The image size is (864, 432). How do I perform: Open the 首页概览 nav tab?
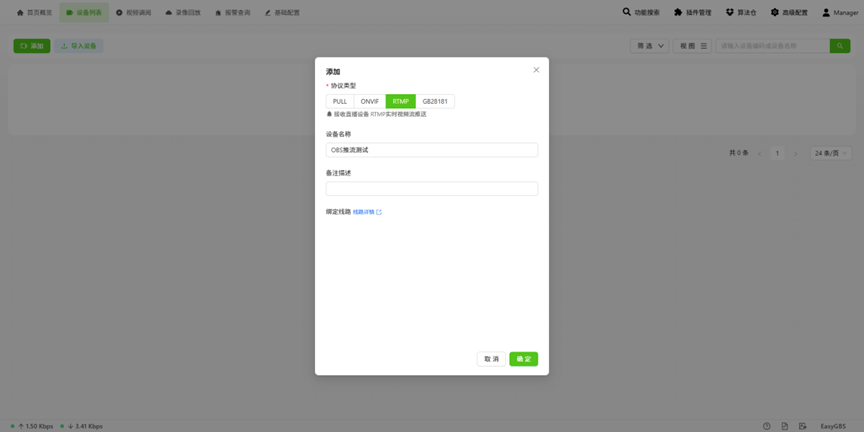click(35, 12)
